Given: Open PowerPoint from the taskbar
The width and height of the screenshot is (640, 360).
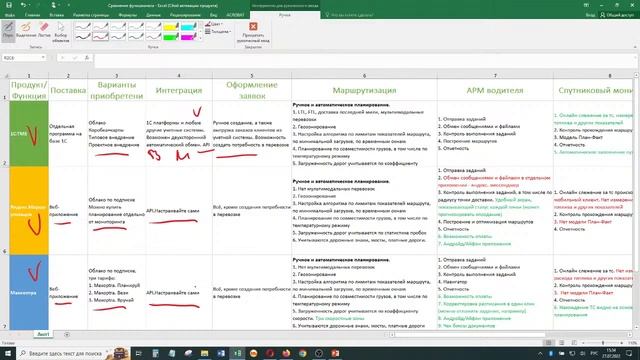Looking at the screenshot, I should point(335,353).
